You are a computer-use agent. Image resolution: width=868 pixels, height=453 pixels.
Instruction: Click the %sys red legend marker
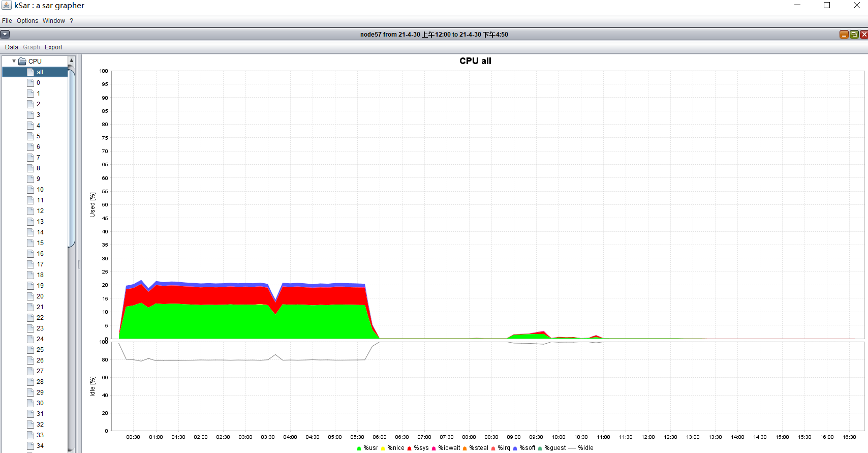click(409, 448)
